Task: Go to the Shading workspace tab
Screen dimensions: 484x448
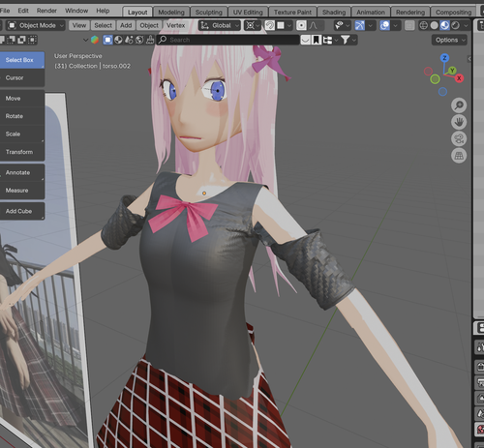Action: 334,12
